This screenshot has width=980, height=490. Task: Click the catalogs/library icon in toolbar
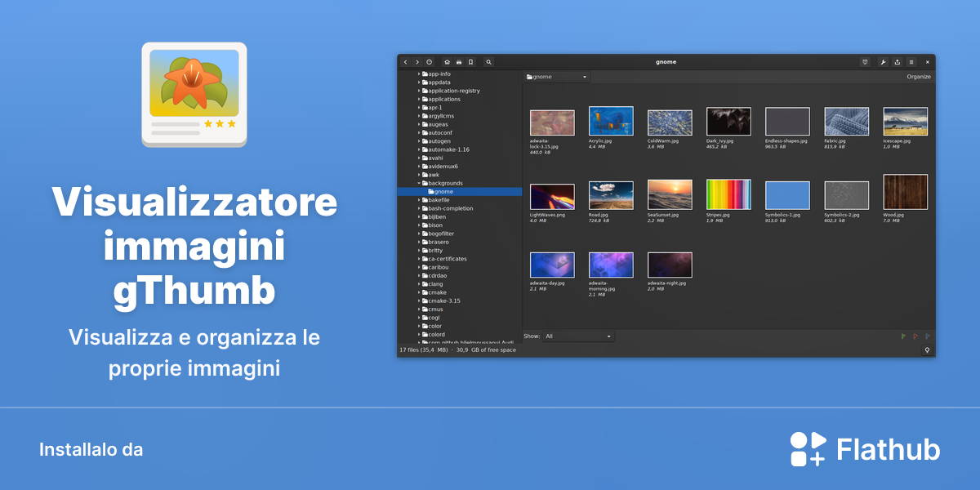459,62
